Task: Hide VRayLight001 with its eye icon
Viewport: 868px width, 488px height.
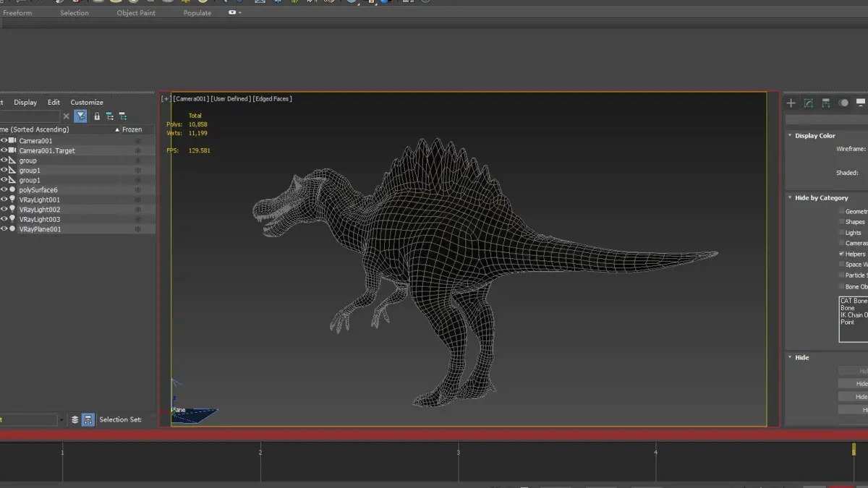Action: click(x=4, y=200)
